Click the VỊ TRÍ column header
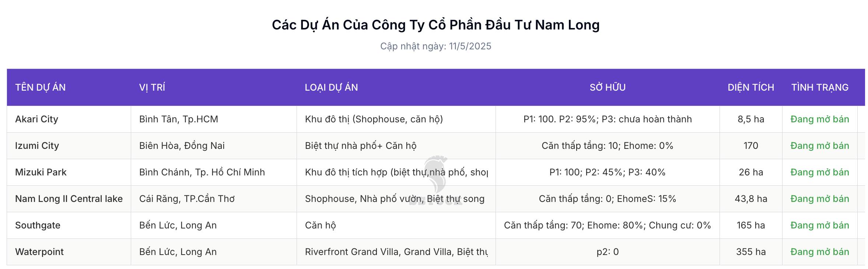Screen dimensions: 868x269 152,87
